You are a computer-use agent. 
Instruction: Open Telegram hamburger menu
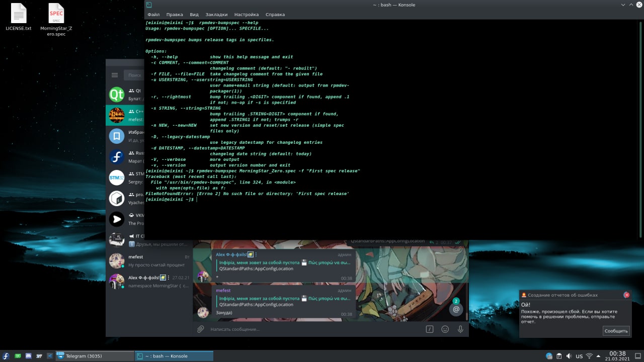115,75
